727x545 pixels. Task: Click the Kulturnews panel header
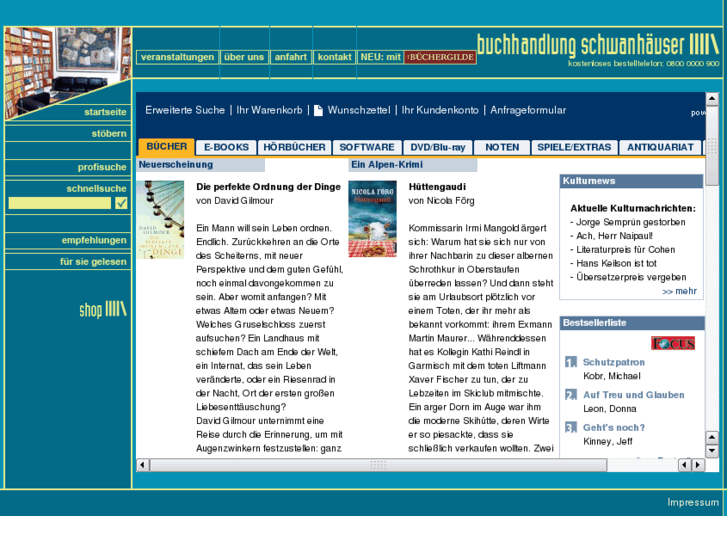[x=631, y=181]
